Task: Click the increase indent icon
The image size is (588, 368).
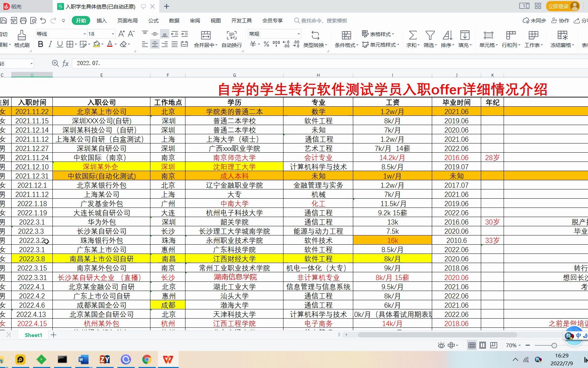Action: (184, 34)
